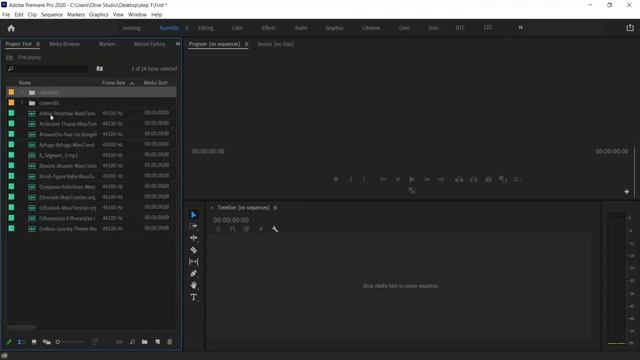The image size is (640, 360).
Task: Add Marker in Program monitor
Action: [336, 179]
